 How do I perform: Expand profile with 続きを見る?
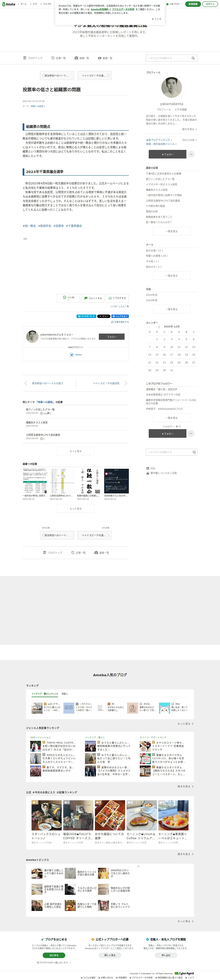190,129
